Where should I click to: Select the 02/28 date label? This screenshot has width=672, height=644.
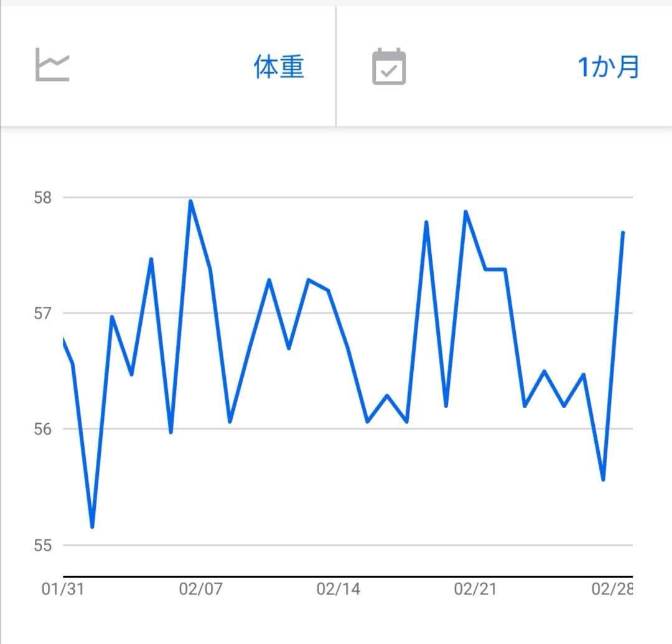click(x=612, y=589)
